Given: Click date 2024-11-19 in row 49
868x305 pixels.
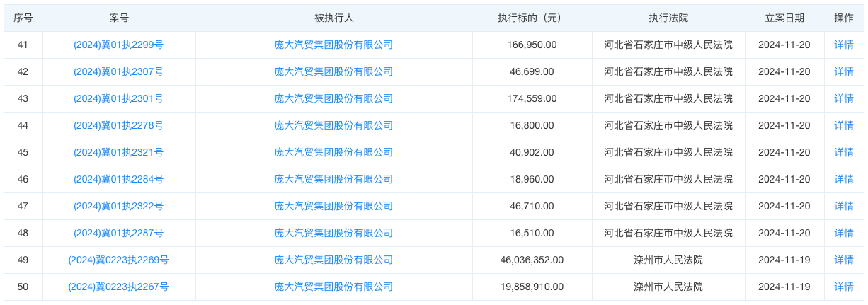Looking at the screenshot, I should point(784,260).
